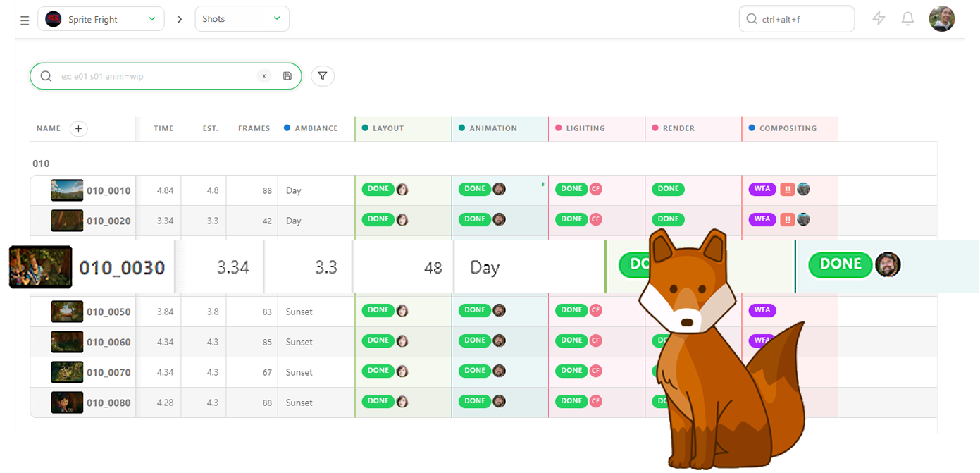The image size is (980, 473).
Task: Open user avatar profile menu
Action: pyautogui.click(x=941, y=19)
